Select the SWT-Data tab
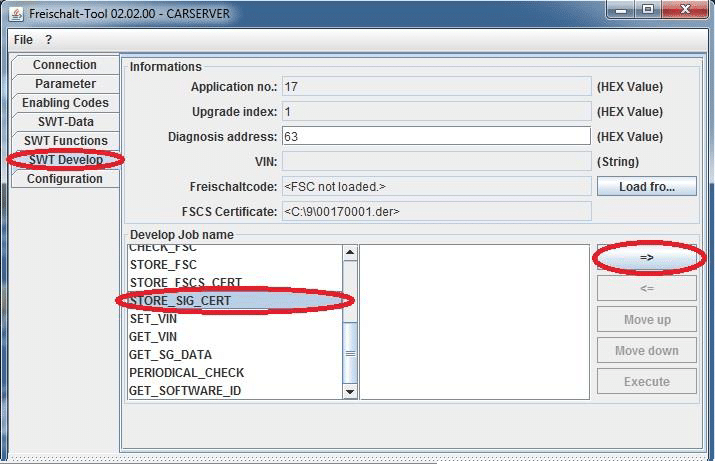Image resolution: width=715 pixels, height=464 pixels. pyautogui.click(x=65, y=122)
